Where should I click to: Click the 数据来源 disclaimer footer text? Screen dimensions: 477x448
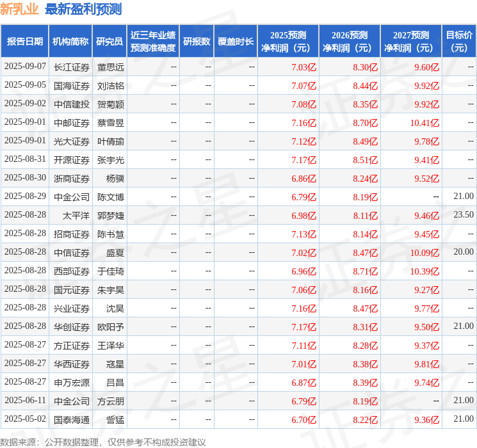(x=103, y=442)
